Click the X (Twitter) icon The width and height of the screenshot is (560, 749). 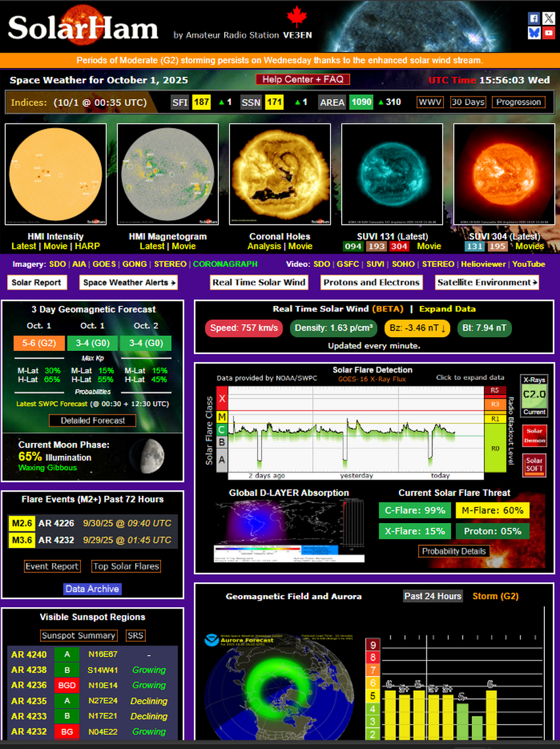tap(549, 18)
